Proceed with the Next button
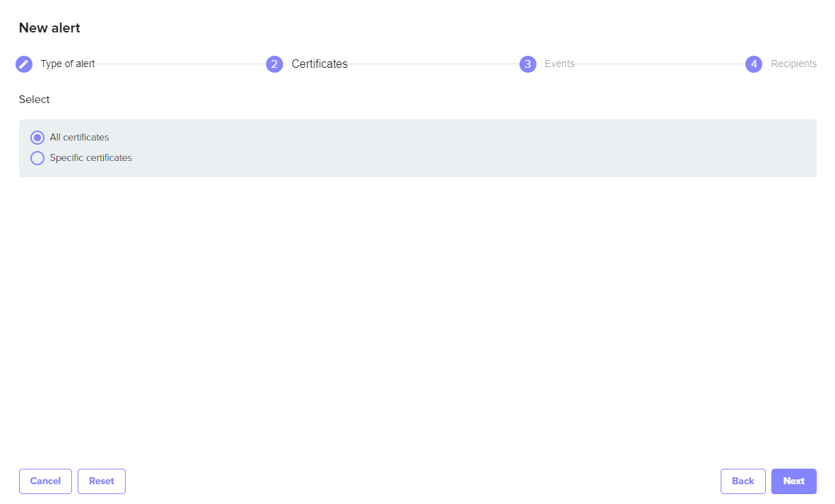This screenshot has width=835, height=504. [x=793, y=481]
